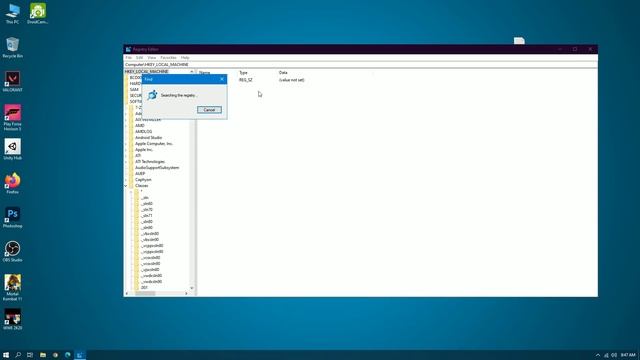640x360 pixels.
Task: Launch Unity Hub shortcut
Action: pyautogui.click(x=12, y=149)
